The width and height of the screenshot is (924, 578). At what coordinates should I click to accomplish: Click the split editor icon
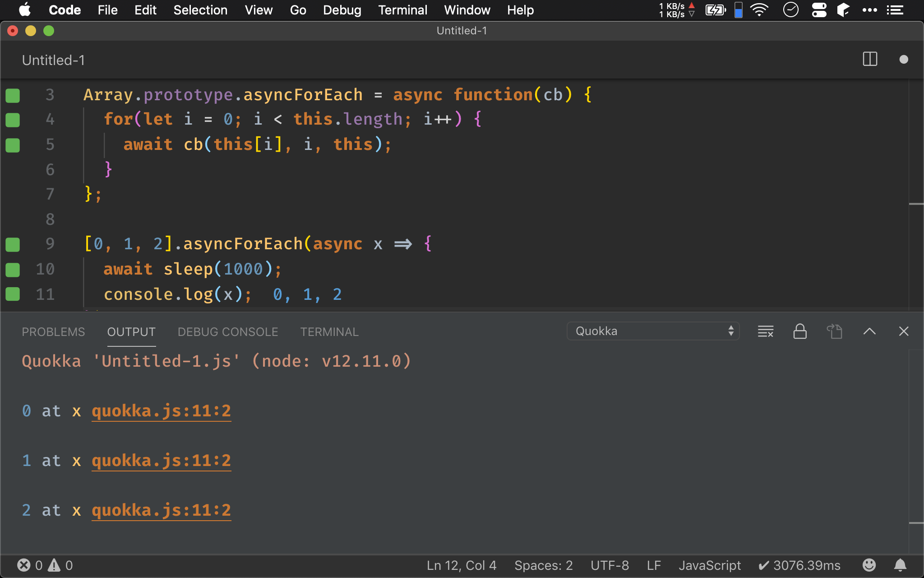pyautogui.click(x=869, y=59)
